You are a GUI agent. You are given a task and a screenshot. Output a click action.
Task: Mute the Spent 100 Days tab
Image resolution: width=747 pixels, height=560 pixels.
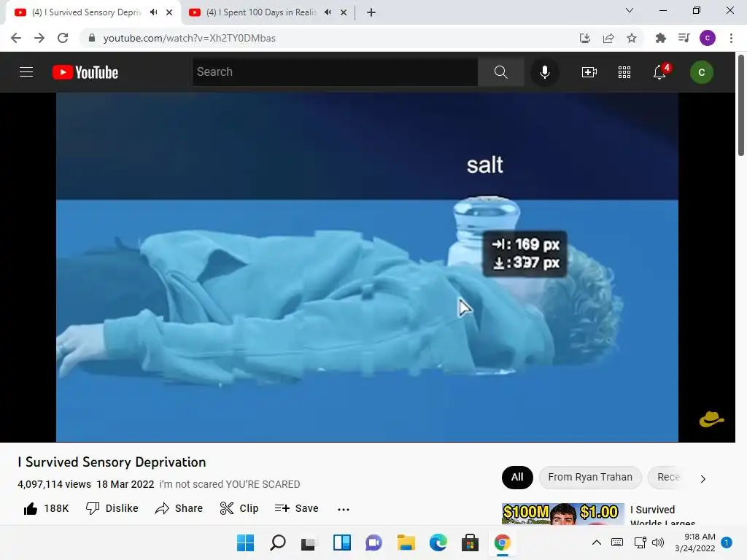328,12
